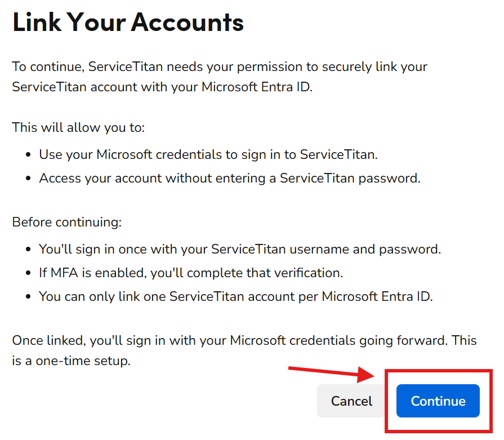This screenshot has width=504, height=440.
Task: Click the 'You can only link one' bullet
Action: (236, 296)
